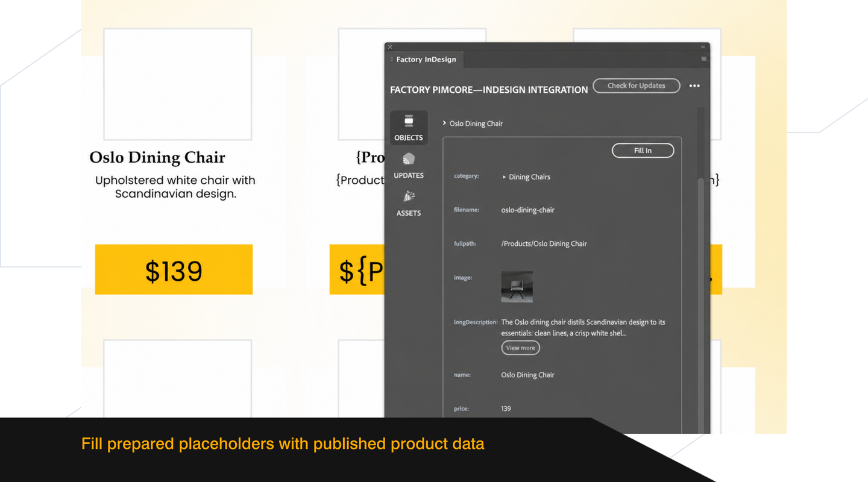Click Check for Updates button
This screenshot has width=868, height=482.
pyautogui.click(x=636, y=86)
